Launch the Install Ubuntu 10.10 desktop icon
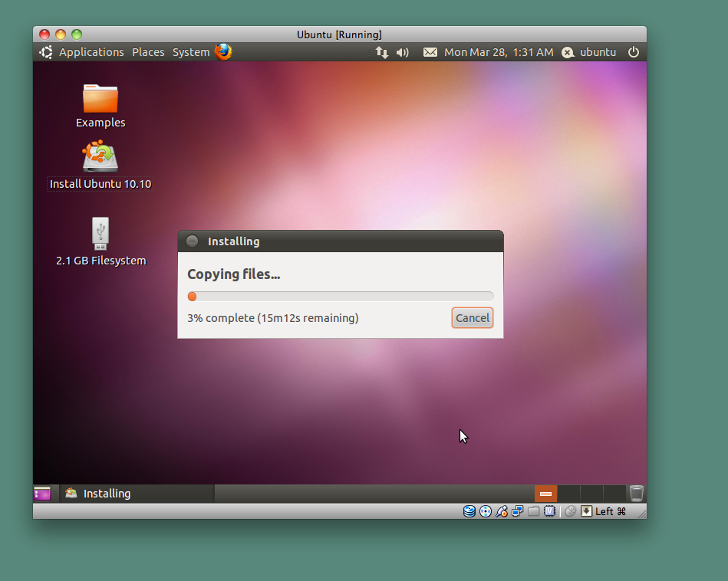 (100, 157)
